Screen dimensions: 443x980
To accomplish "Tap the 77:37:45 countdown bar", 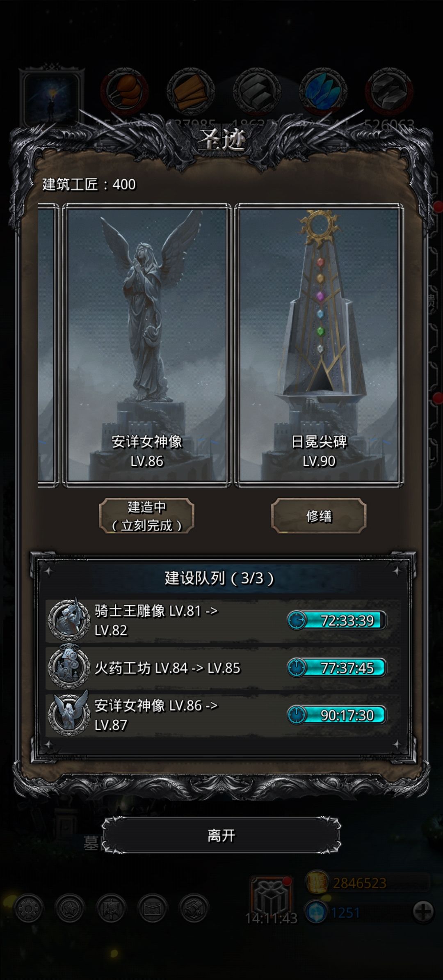I will pyautogui.click(x=336, y=668).
